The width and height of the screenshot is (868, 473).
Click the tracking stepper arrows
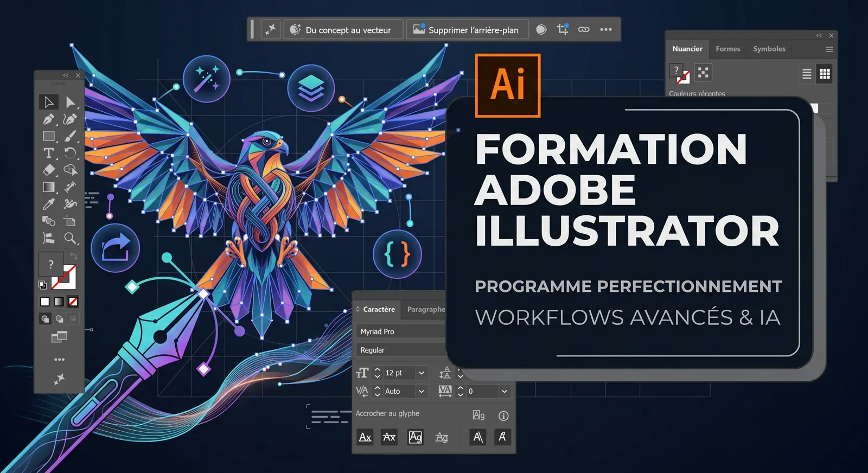(x=461, y=391)
